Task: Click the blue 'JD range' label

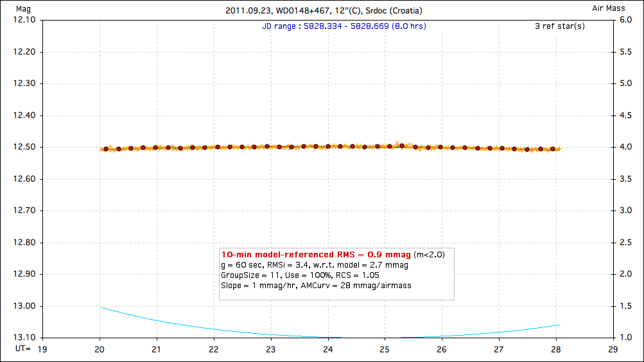Action: (344, 26)
